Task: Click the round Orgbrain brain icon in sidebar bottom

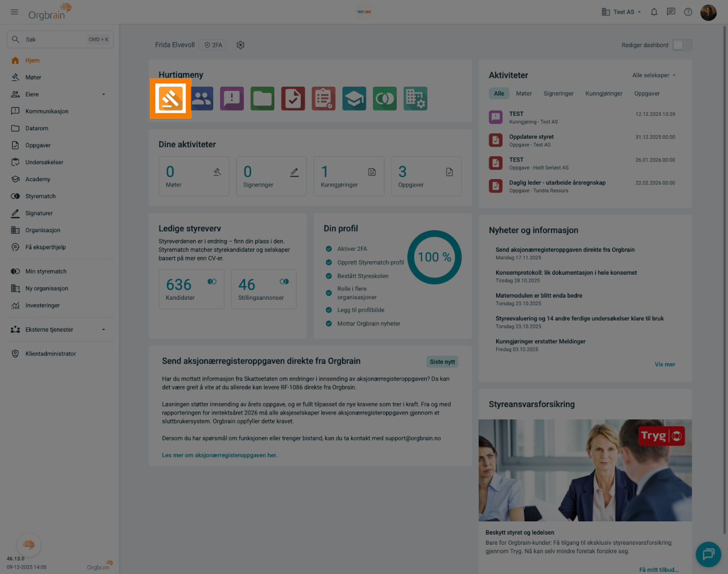Action: point(29,545)
